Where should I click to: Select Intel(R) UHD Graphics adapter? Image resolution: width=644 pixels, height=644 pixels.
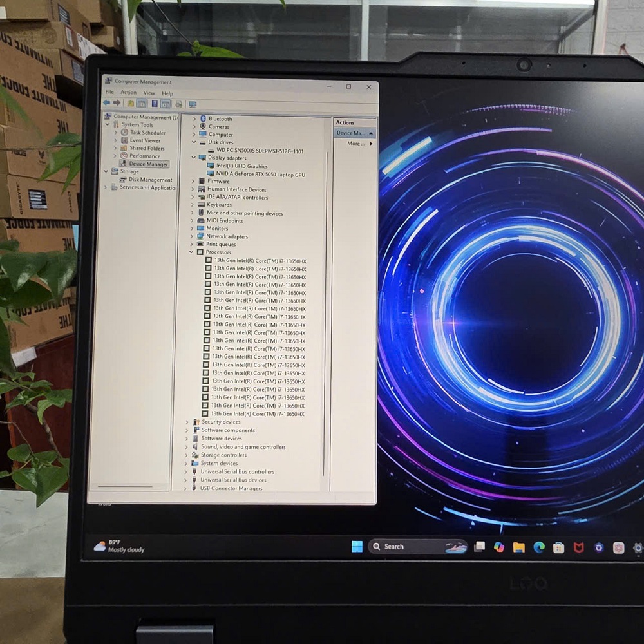(241, 166)
